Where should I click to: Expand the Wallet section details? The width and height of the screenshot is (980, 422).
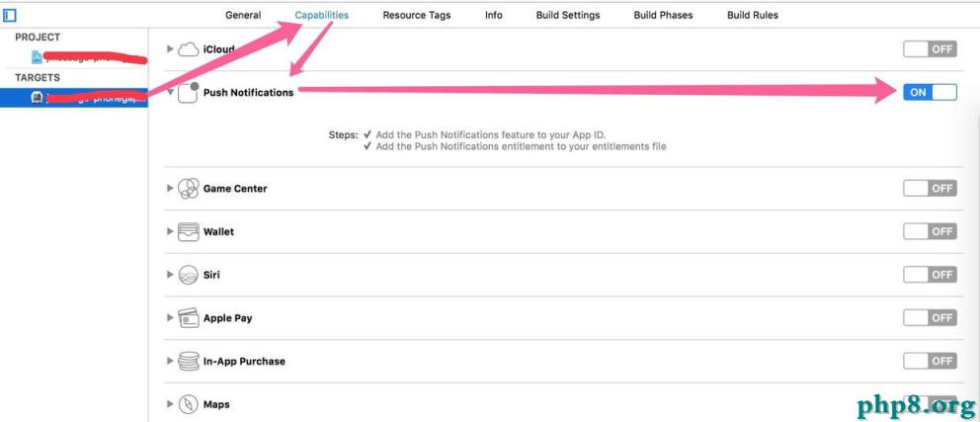[170, 232]
